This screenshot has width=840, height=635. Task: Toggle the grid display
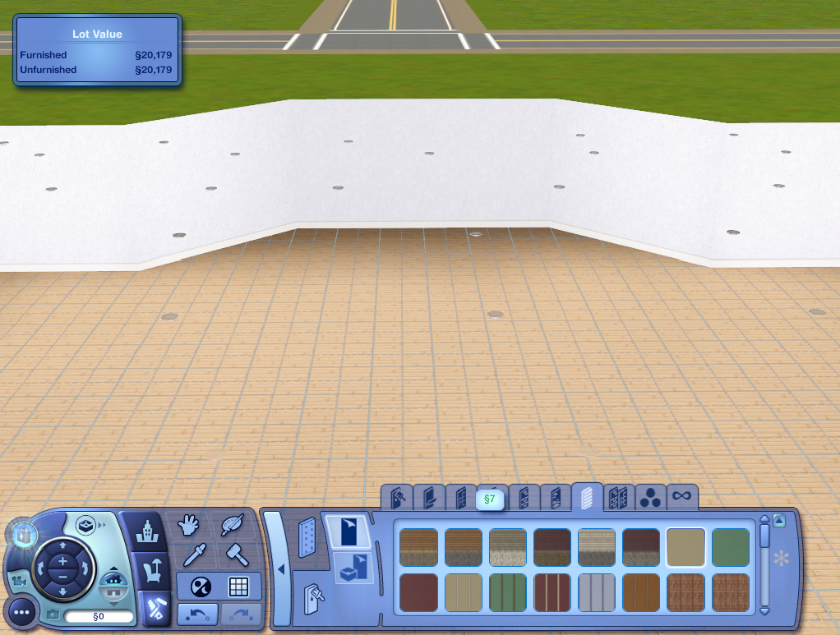coord(238,587)
